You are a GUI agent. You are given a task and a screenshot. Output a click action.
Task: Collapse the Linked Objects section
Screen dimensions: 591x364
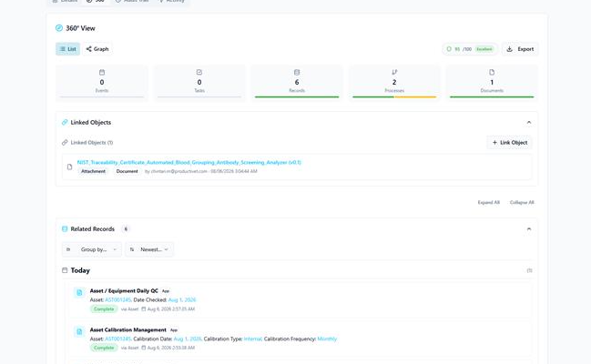(529, 122)
